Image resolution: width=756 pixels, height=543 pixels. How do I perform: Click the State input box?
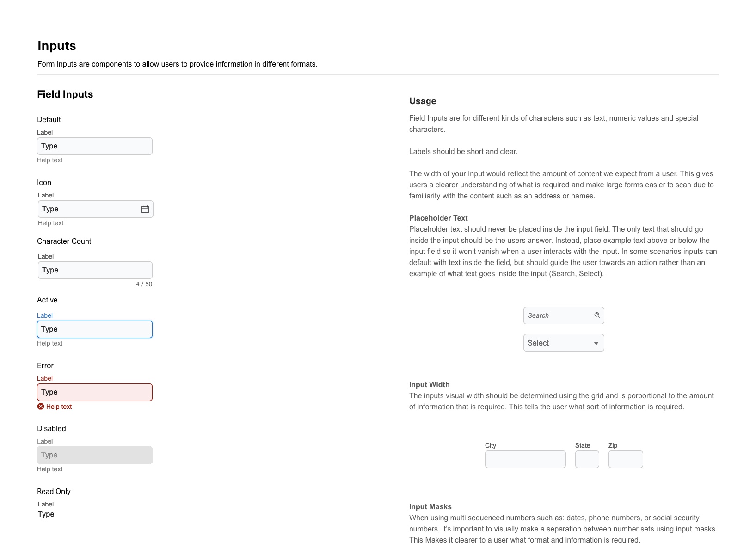(587, 459)
